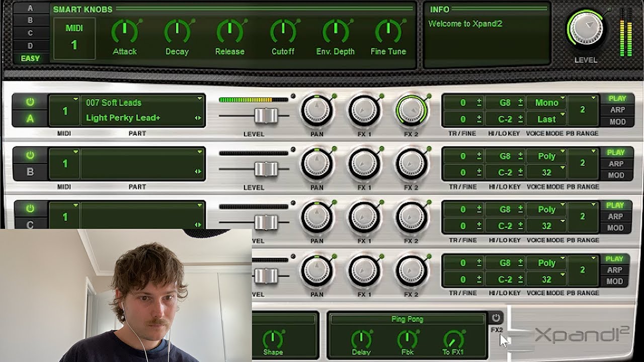This screenshot has height=362, width=644.
Task: Step patch arrows for part A
Action: 198,118
